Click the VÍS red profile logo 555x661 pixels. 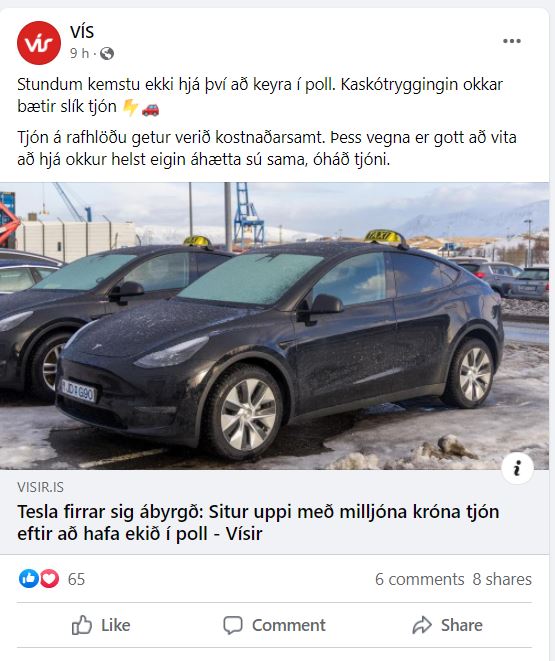(x=39, y=43)
